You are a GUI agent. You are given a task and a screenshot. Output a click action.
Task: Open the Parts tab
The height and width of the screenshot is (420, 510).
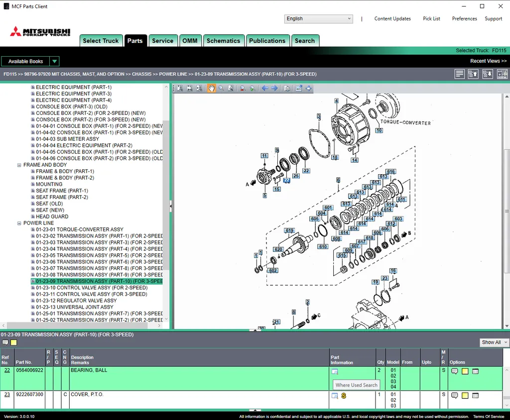click(x=135, y=41)
